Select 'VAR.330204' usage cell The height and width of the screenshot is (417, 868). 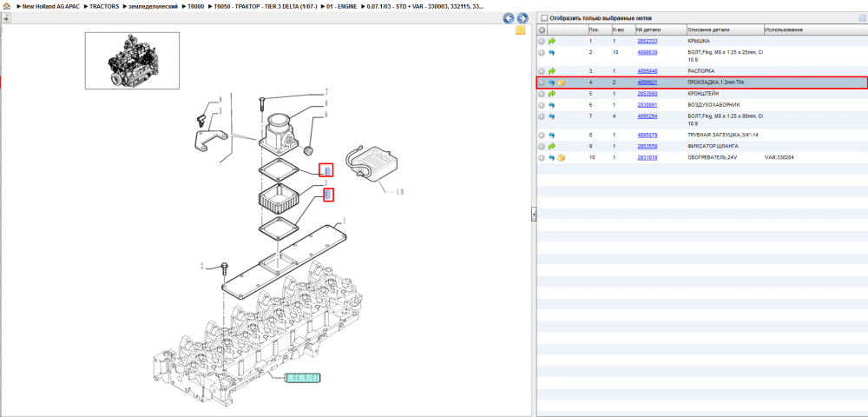tap(779, 158)
